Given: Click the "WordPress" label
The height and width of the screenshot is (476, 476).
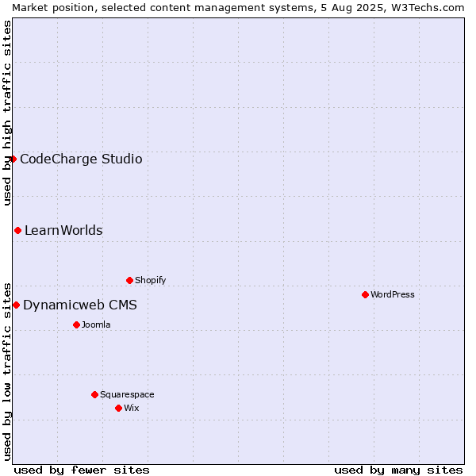Looking at the screenshot, I should pyautogui.click(x=392, y=294).
